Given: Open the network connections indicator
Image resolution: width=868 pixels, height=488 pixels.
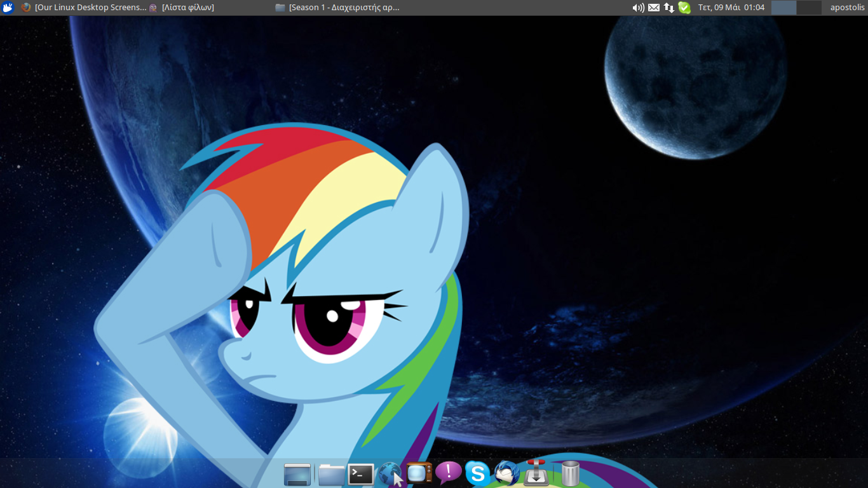Looking at the screenshot, I should click(669, 8).
